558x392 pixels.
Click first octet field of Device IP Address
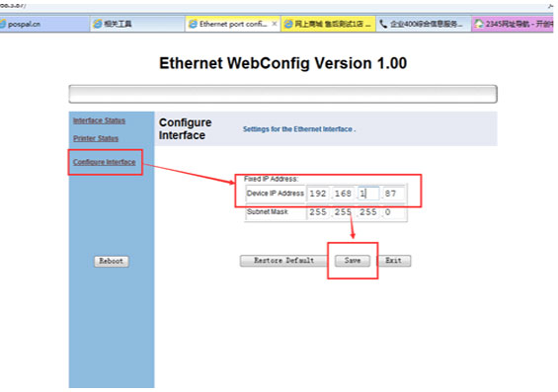[x=318, y=194]
